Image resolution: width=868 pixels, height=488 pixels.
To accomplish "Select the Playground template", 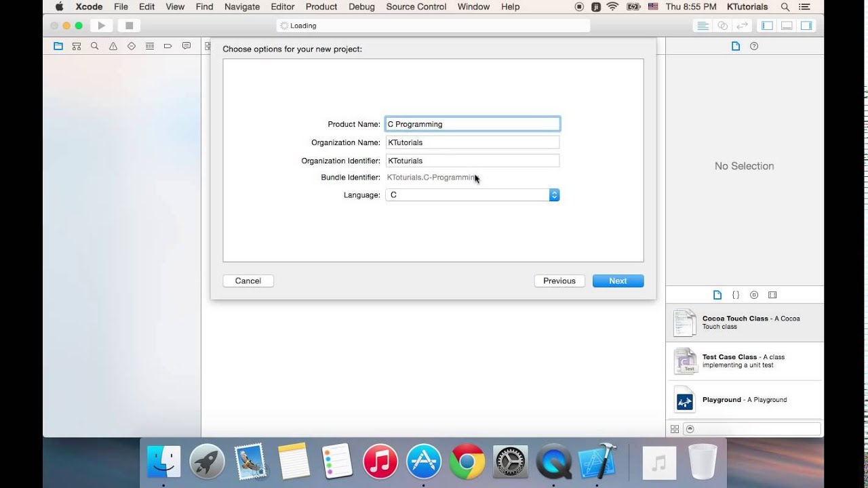I will click(x=745, y=400).
